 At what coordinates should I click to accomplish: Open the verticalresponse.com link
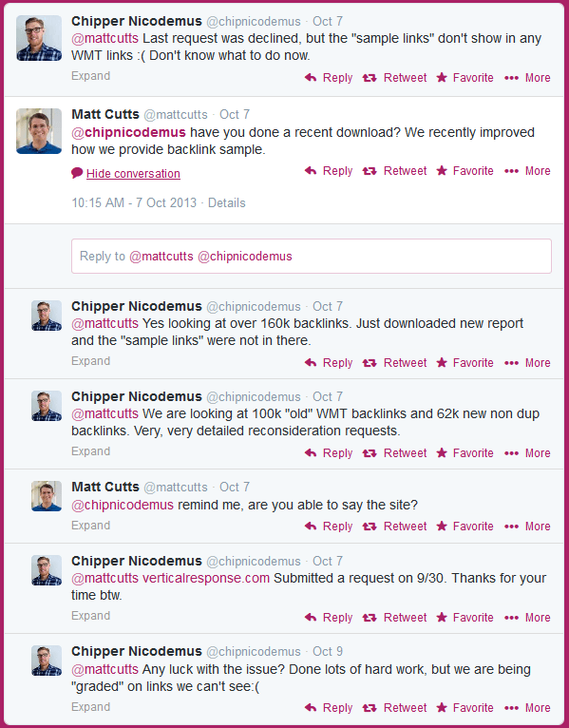pyautogui.click(x=206, y=578)
